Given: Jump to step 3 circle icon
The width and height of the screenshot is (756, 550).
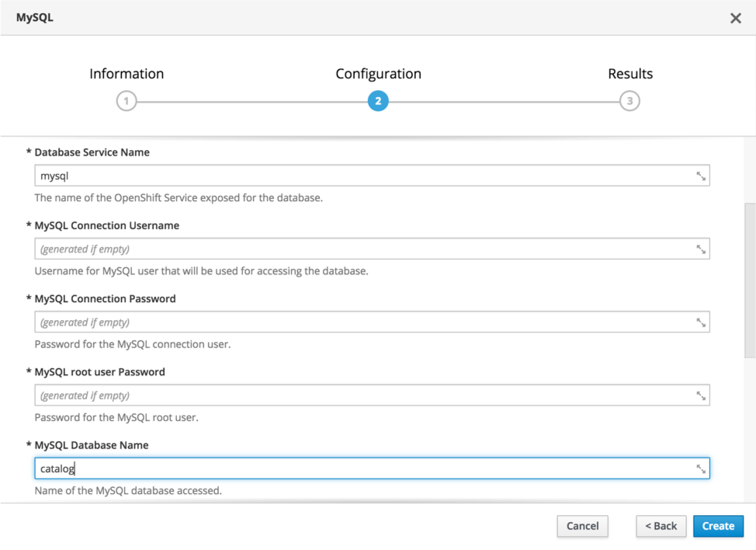Looking at the screenshot, I should click(629, 101).
